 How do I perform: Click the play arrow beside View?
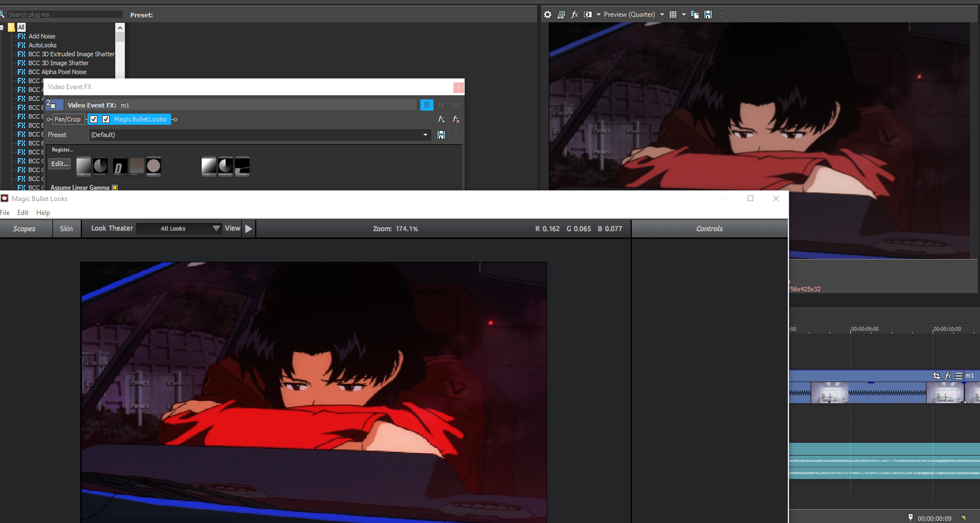(x=248, y=228)
